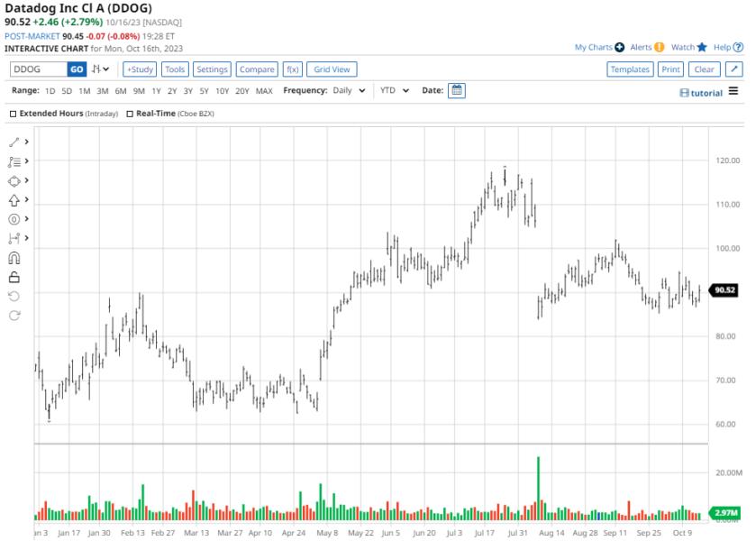Enable the Real-Time checkbox

click(130, 114)
